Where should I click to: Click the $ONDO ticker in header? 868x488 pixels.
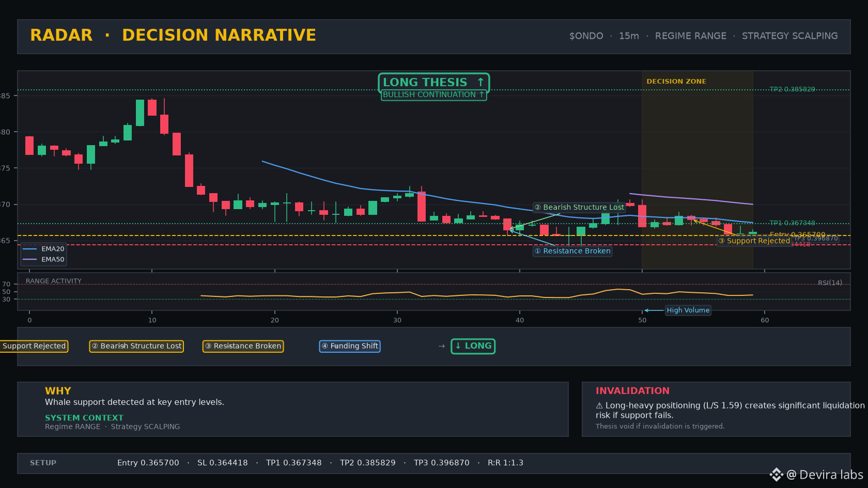[x=586, y=36]
